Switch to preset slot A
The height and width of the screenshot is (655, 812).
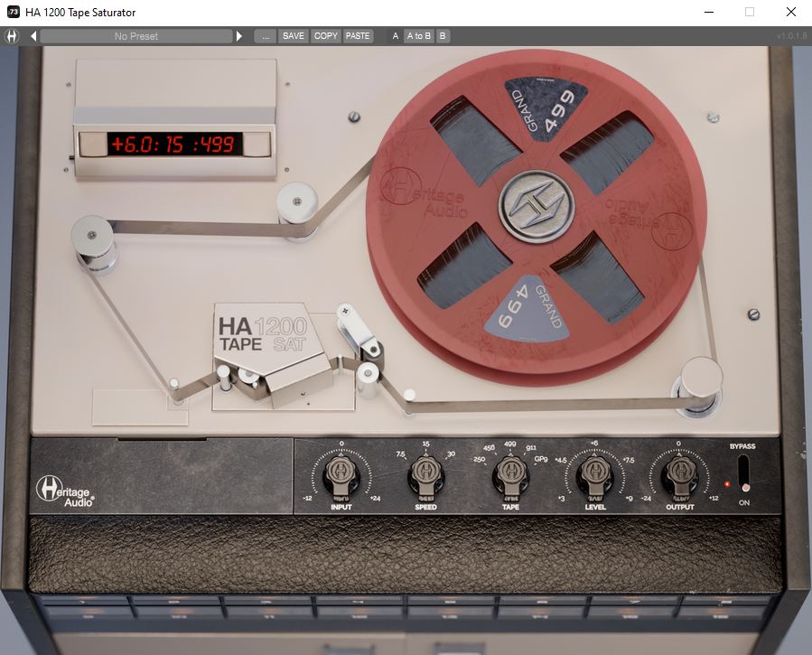395,36
